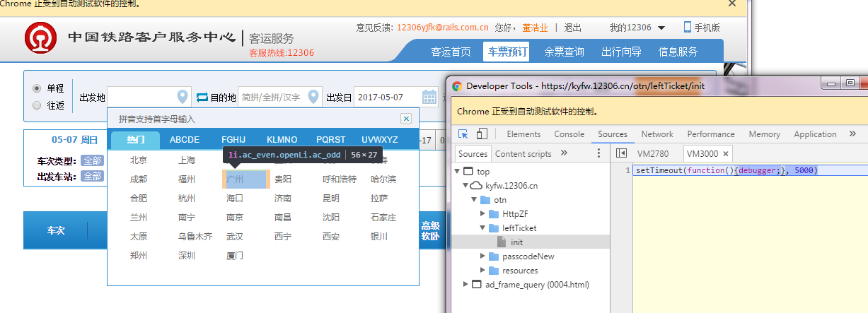This screenshot has width=868, height=313.
Task: Open the 余票查询 navigation item
Action: [564, 52]
